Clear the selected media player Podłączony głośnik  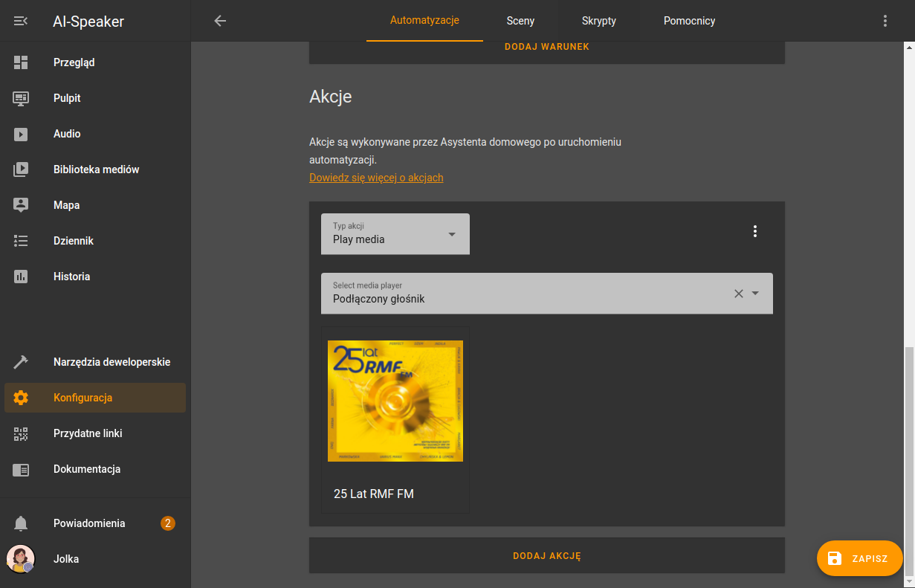738,294
